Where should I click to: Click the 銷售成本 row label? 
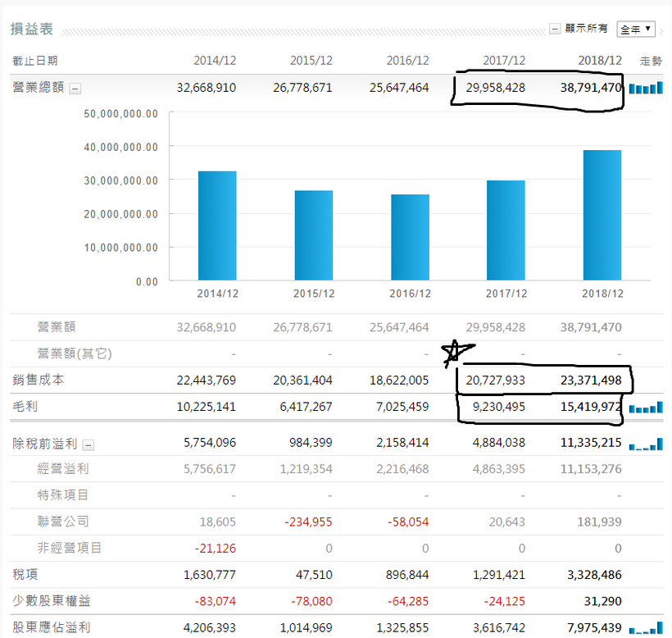pyautogui.click(x=39, y=380)
